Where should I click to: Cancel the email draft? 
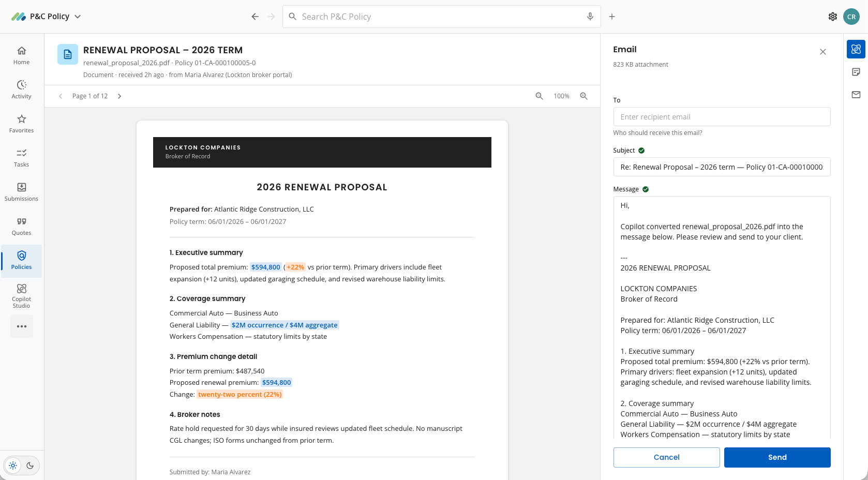pyautogui.click(x=666, y=457)
